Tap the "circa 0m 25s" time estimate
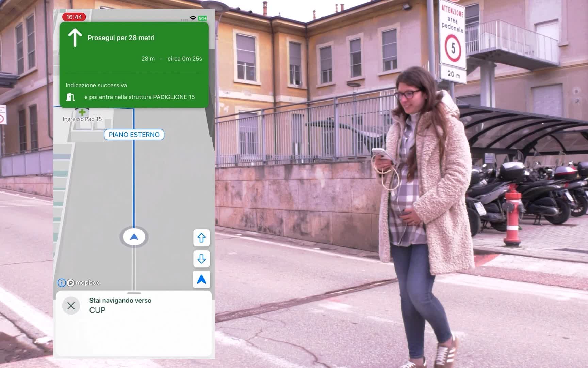Image resolution: width=588 pixels, height=368 pixels. [185, 59]
